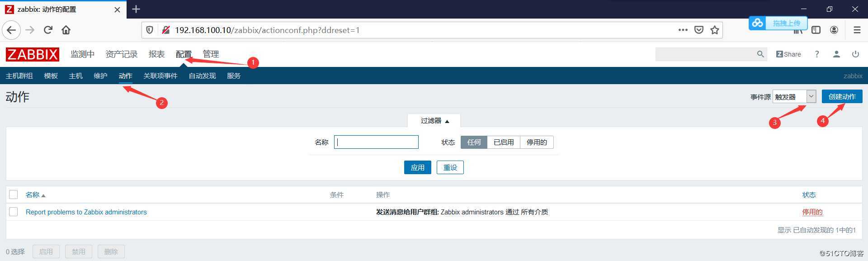The width and height of the screenshot is (868, 261).
Task: Click the 应用 filter button
Action: pos(417,167)
